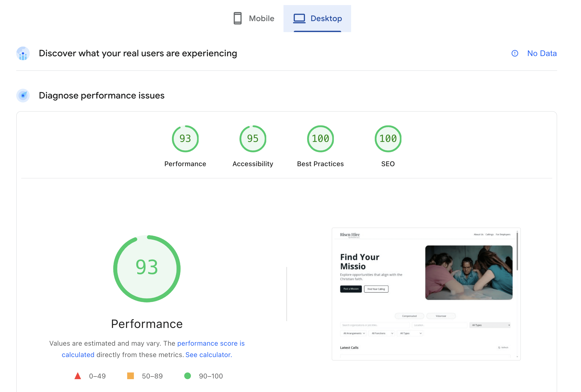The height and width of the screenshot is (392, 581).
Task: Click the real users experience icon
Action: pos(23,53)
